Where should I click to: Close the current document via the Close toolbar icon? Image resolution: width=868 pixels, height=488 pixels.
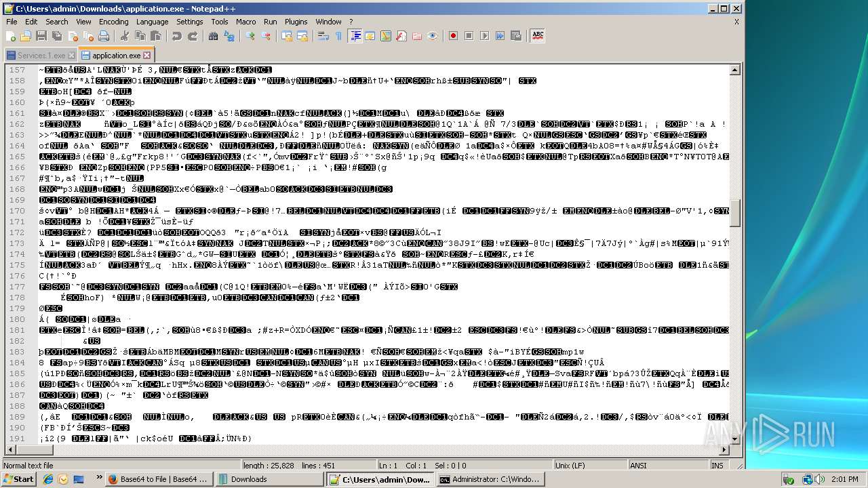click(x=73, y=36)
